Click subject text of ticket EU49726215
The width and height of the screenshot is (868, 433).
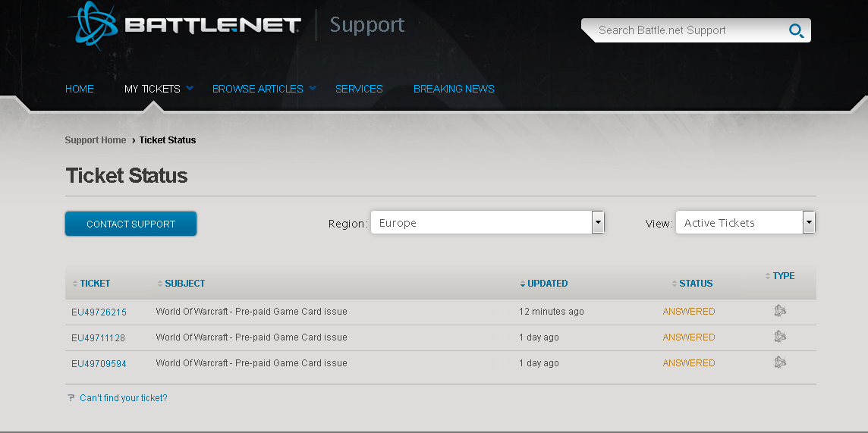pyautogui.click(x=251, y=312)
